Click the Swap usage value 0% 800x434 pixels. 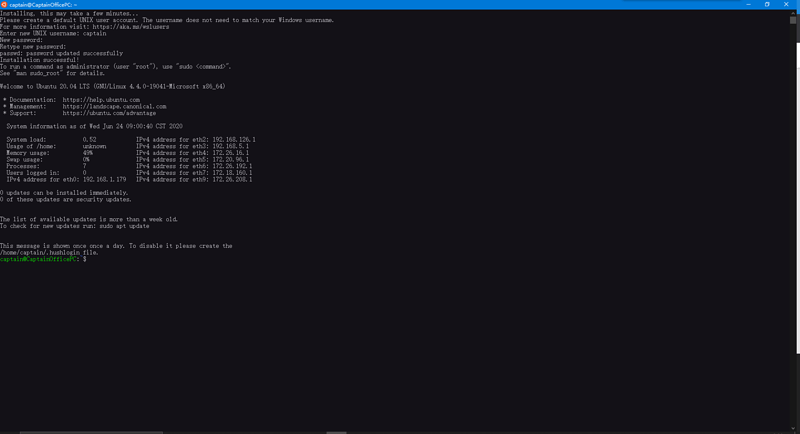tap(86, 160)
